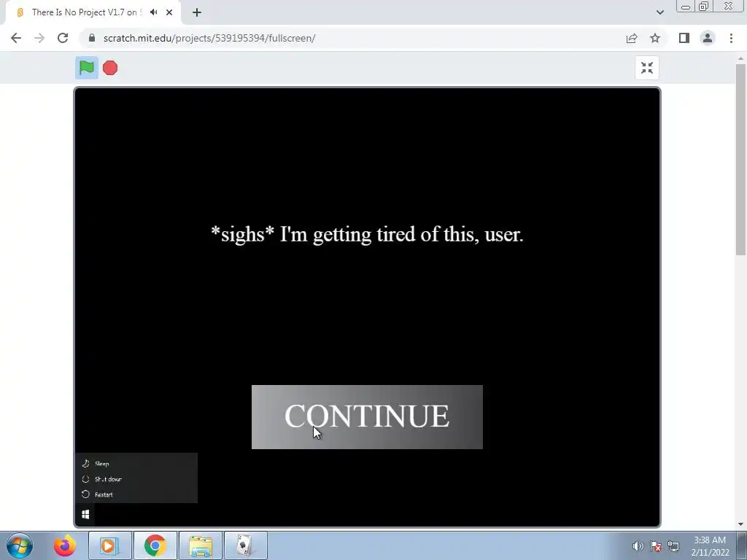Click the Windows logo inside the game
The image size is (747, 560).
[x=86, y=514]
